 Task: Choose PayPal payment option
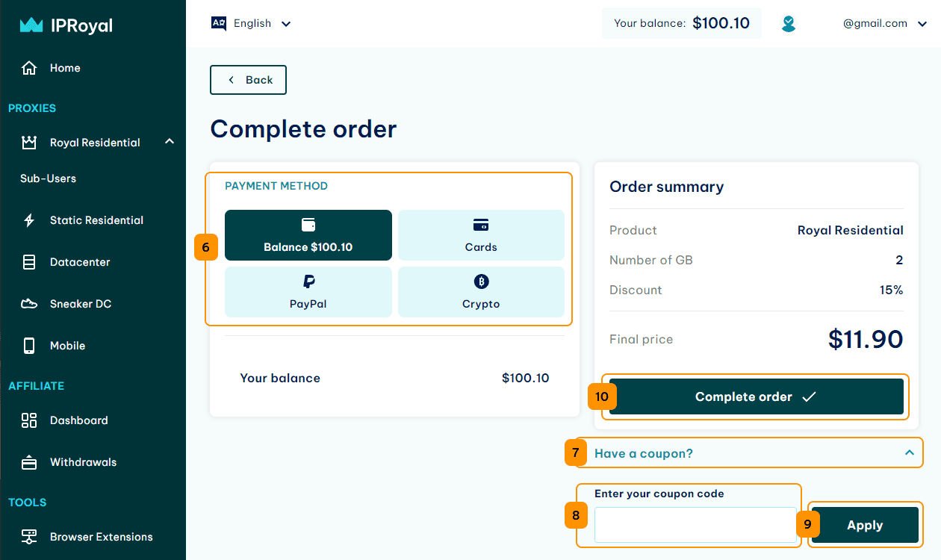(308, 292)
